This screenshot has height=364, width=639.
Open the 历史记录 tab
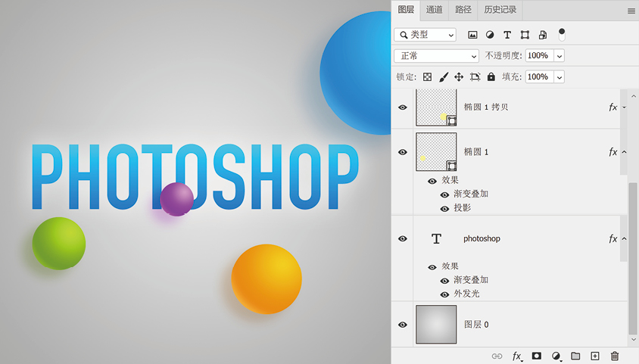pos(500,10)
